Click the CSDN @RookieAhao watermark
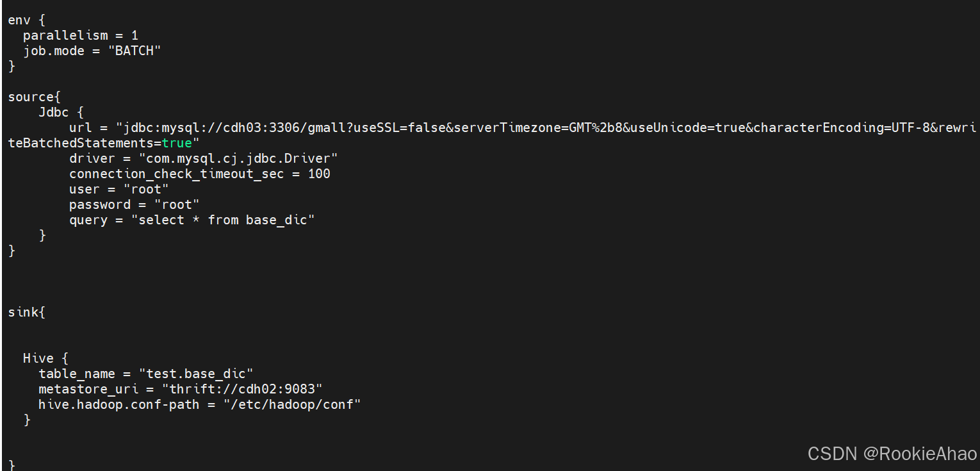The height and width of the screenshot is (471, 980). [892, 454]
